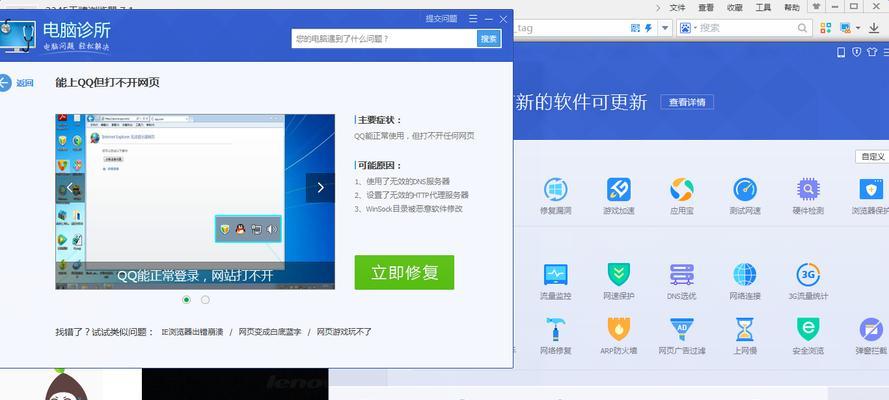Screen dimensions: 889x400
Task: Click the 提交问题 link
Action: (442, 19)
